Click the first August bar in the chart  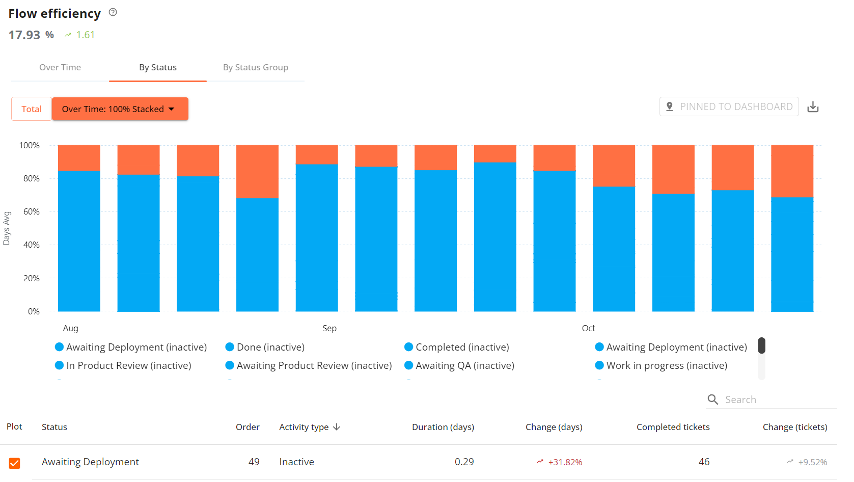pyautogui.click(x=79, y=228)
